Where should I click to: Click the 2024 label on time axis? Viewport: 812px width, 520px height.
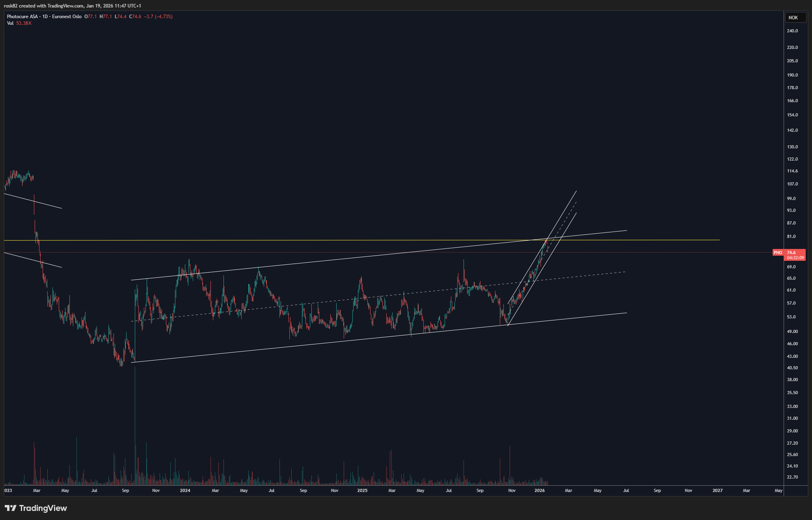pos(185,490)
